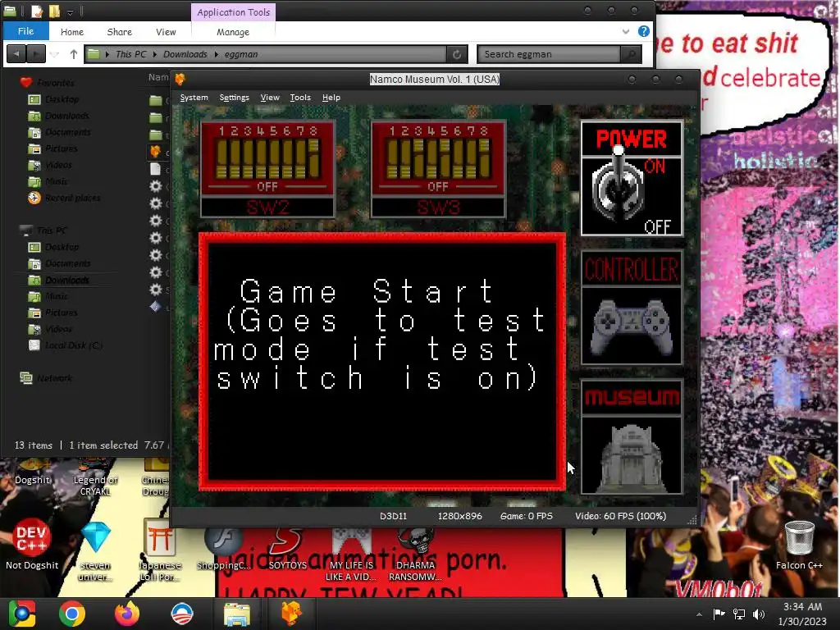
Task: Go back with Explorer's back arrow
Action: click(16, 54)
